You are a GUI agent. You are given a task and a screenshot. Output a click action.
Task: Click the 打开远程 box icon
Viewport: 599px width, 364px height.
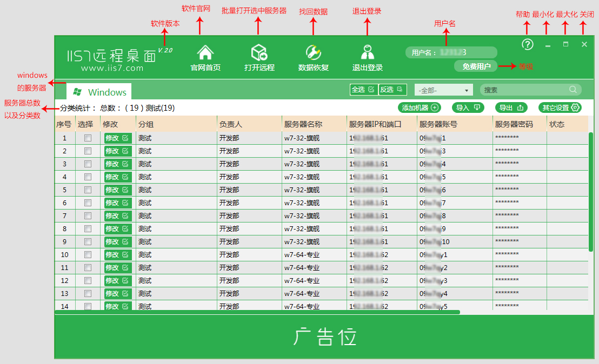click(x=259, y=52)
